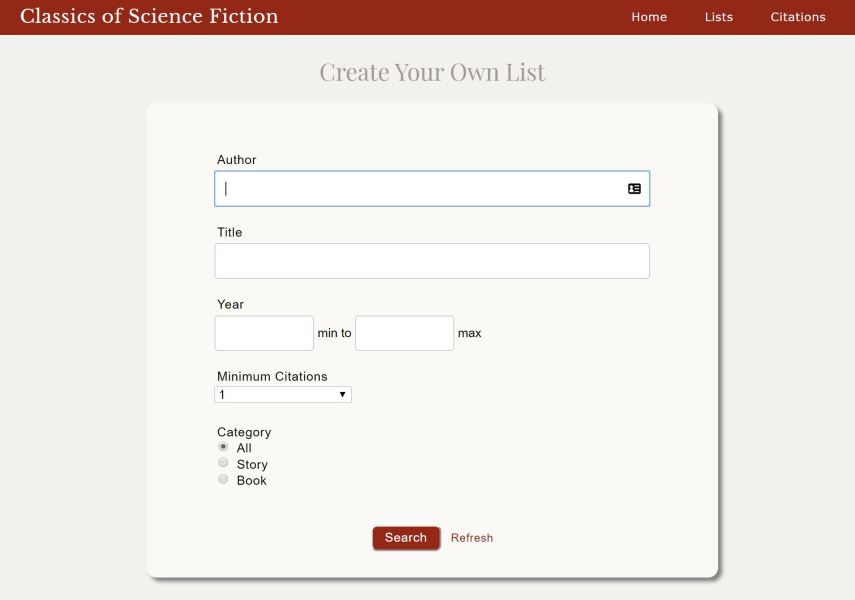
Task: Click the autofill contact card icon
Action: point(634,188)
